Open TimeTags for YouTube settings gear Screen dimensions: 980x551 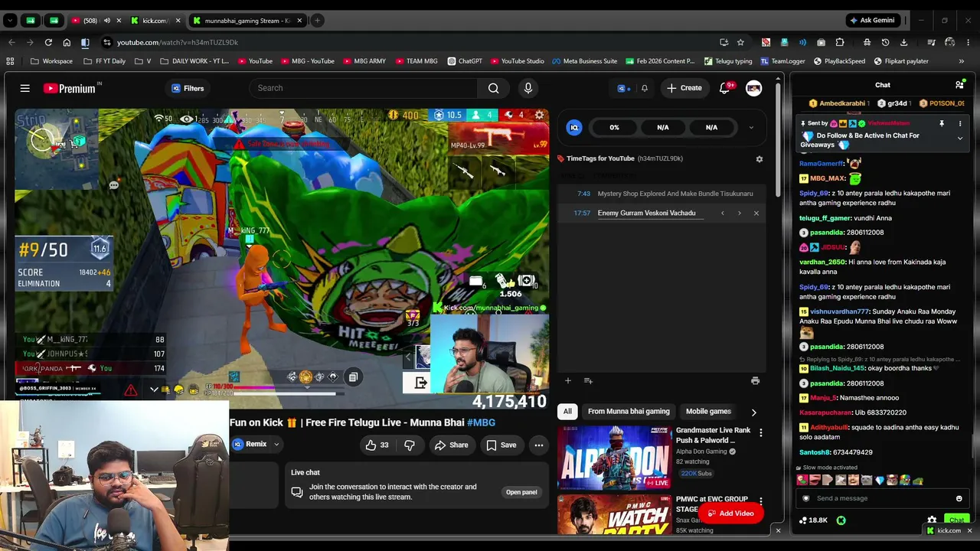coord(759,159)
